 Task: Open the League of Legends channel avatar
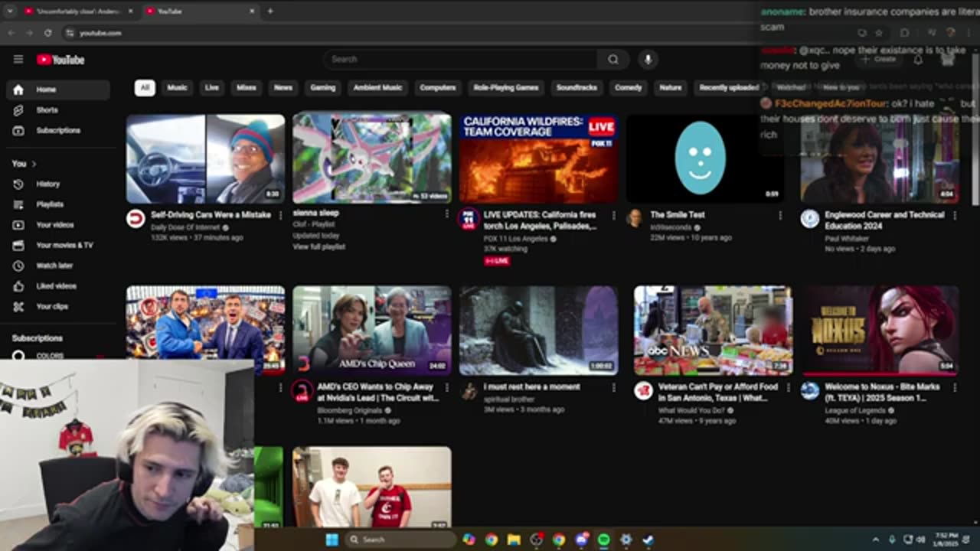pyautogui.click(x=810, y=391)
